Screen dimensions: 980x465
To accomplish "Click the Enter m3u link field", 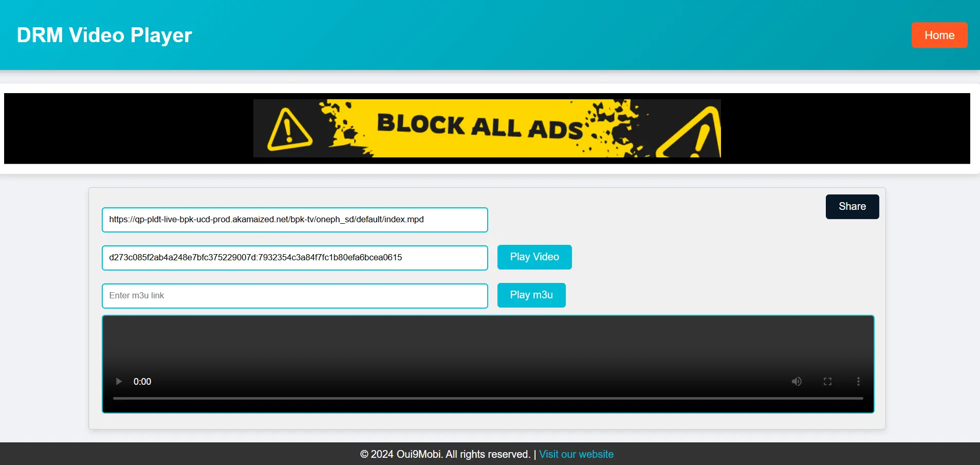I will (x=295, y=296).
